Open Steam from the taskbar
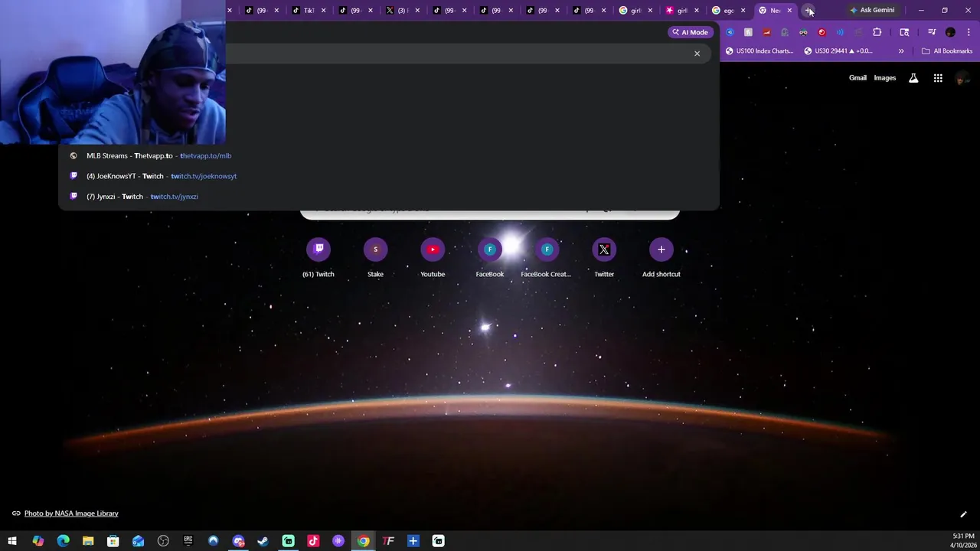Viewport: 980px width, 551px height. [x=263, y=541]
